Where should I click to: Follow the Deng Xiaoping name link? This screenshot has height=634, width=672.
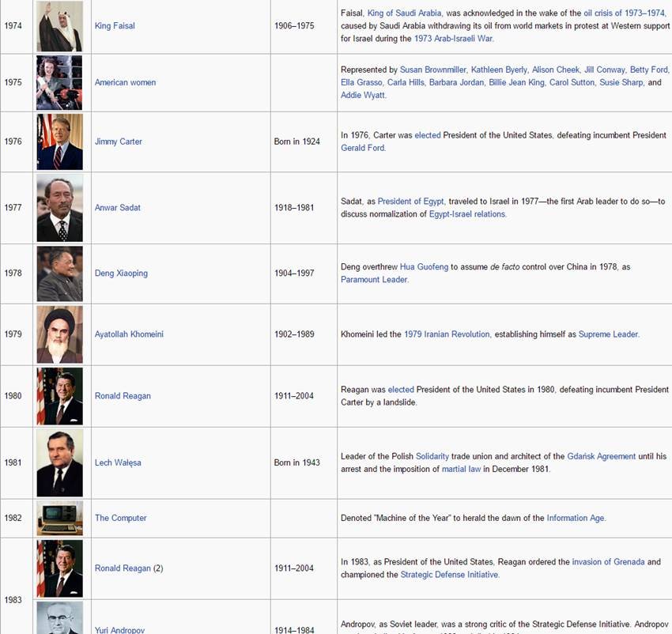pyautogui.click(x=121, y=274)
